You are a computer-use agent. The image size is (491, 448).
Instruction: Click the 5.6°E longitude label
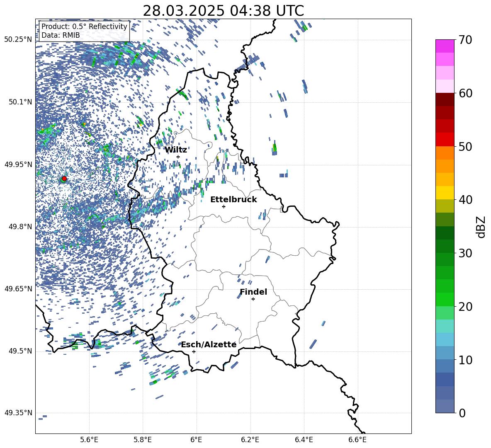pos(89,440)
